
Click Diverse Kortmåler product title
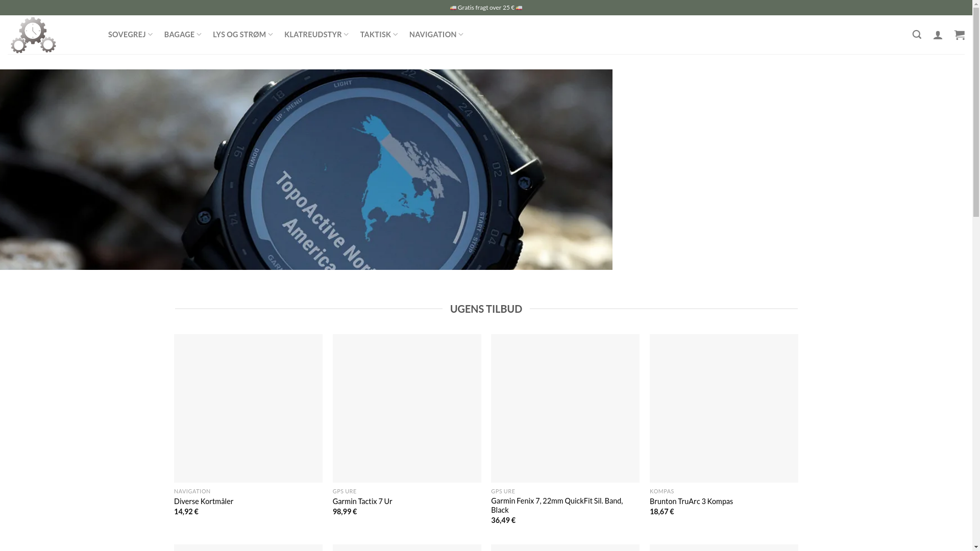click(x=204, y=502)
